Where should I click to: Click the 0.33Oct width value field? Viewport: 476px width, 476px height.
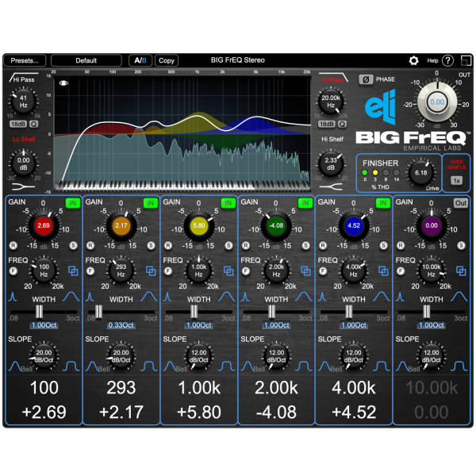[x=121, y=325]
